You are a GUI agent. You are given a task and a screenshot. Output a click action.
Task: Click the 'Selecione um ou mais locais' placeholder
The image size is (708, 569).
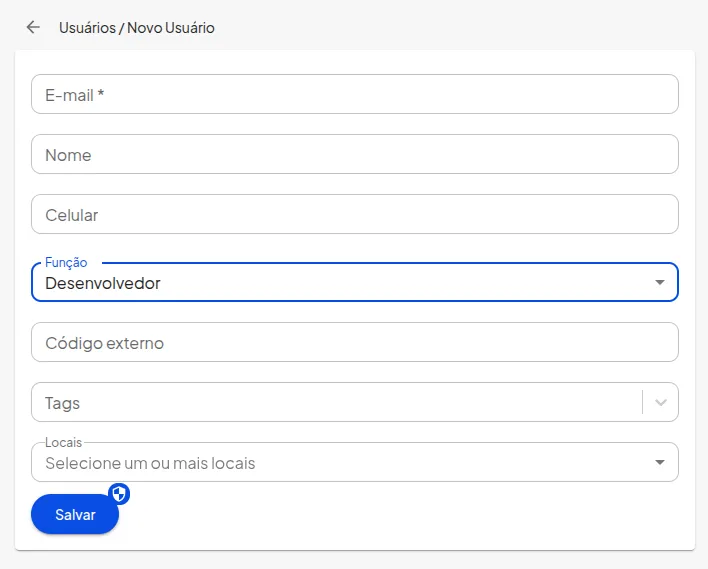[150, 464]
